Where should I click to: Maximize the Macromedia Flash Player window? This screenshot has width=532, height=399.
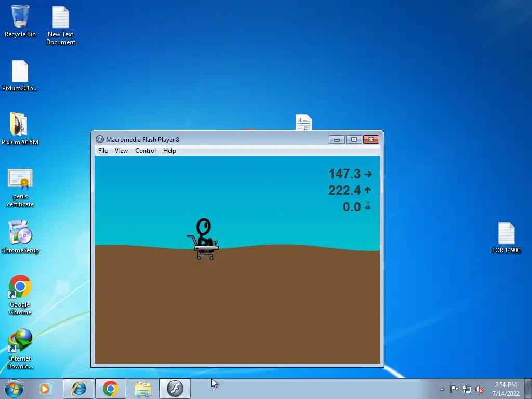[x=354, y=140]
